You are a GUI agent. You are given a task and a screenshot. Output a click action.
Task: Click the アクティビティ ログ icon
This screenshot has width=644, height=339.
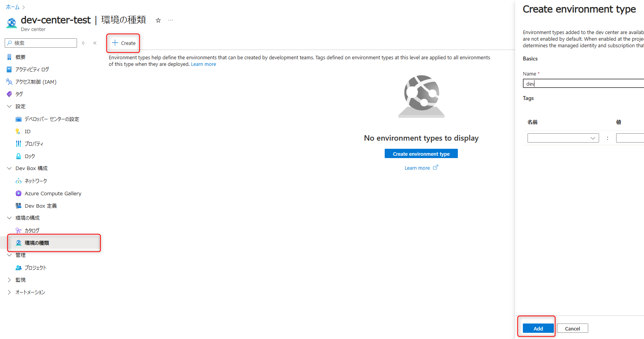[9, 69]
